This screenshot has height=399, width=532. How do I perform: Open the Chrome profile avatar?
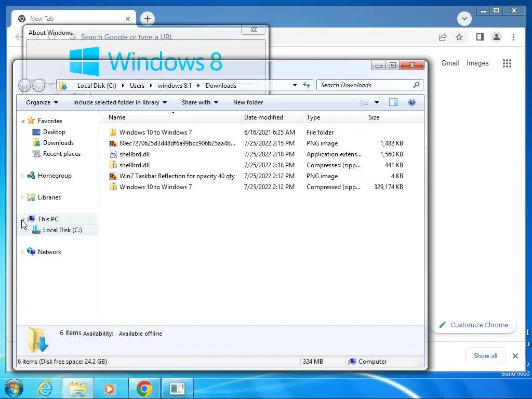[496, 37]
